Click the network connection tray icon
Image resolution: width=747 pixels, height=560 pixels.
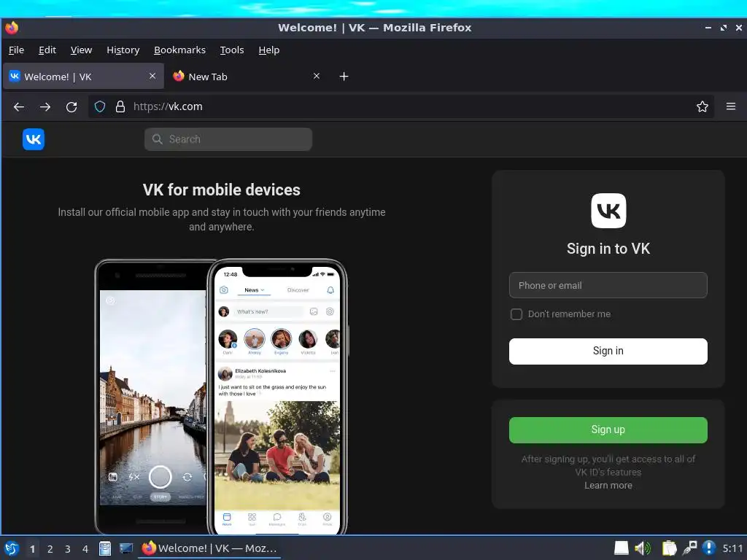tap(689, 548)
